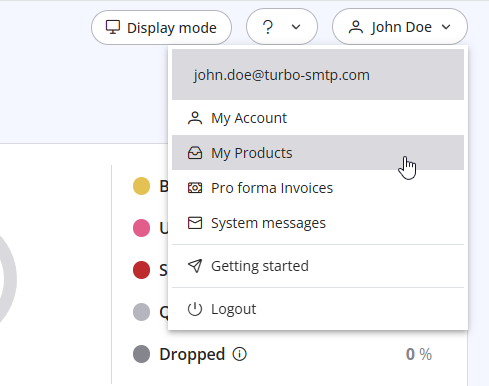Click the red legend dot

(x=141, y=270)
